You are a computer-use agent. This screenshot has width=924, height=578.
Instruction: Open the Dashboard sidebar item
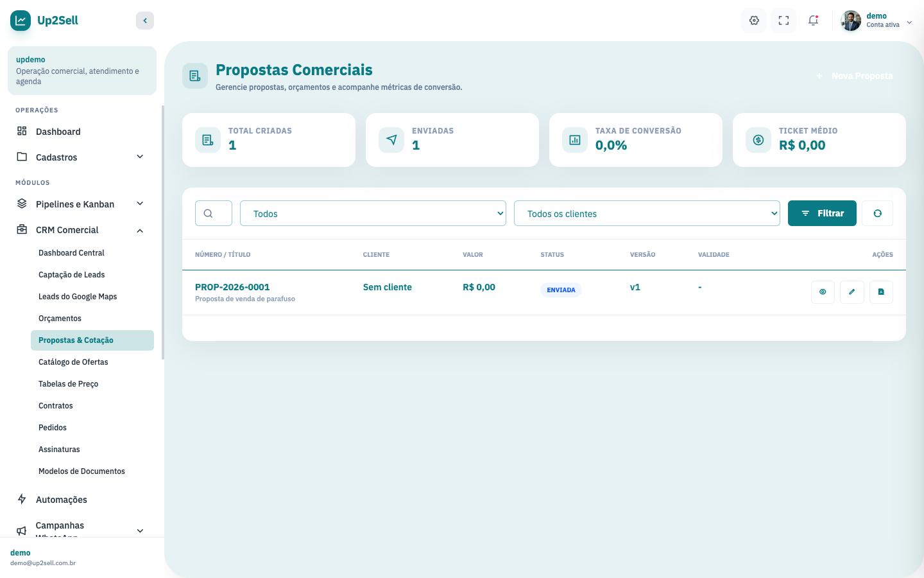point(82,132)
